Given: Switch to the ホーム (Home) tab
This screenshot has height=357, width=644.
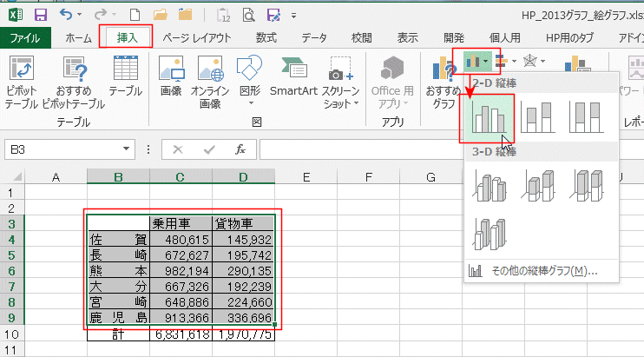Looking at the screenshot, I should tap(78, 37).
